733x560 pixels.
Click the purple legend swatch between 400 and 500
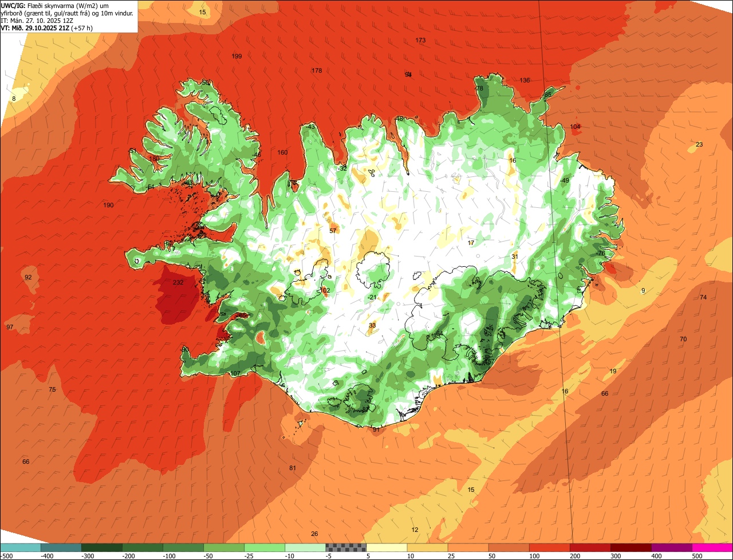click(x=672, y=547)
